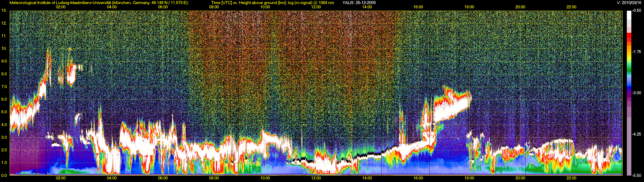Click the 4.0 height axis label
The width and height of the screenshot is (644, 182).
(4, 125)
